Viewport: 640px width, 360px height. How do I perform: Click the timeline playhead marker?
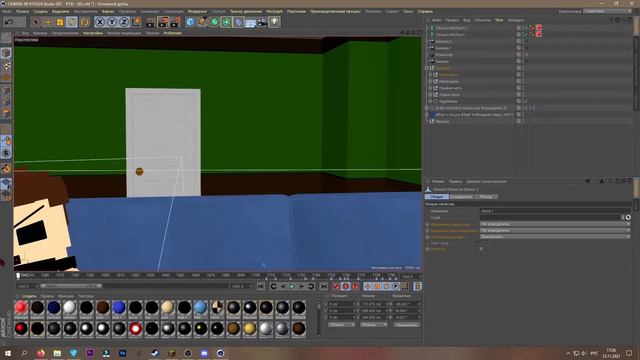tap(18, 276)
